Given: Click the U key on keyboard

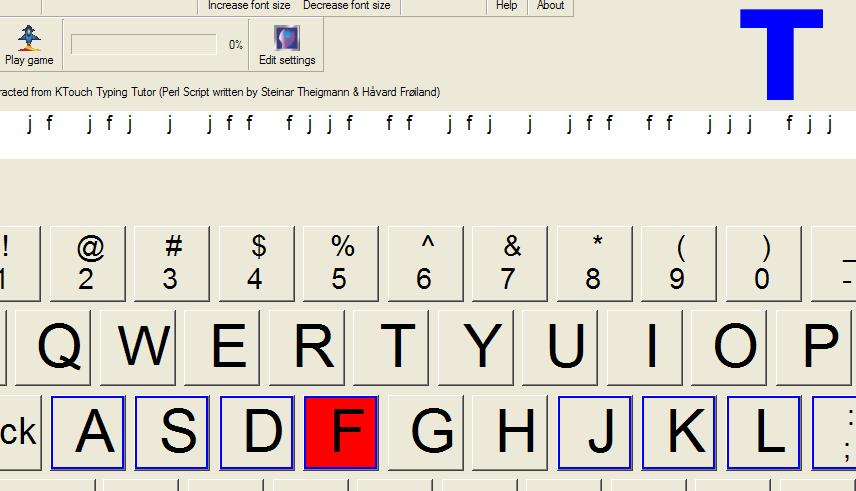Looking at the screenshot, I should (560, 348).
